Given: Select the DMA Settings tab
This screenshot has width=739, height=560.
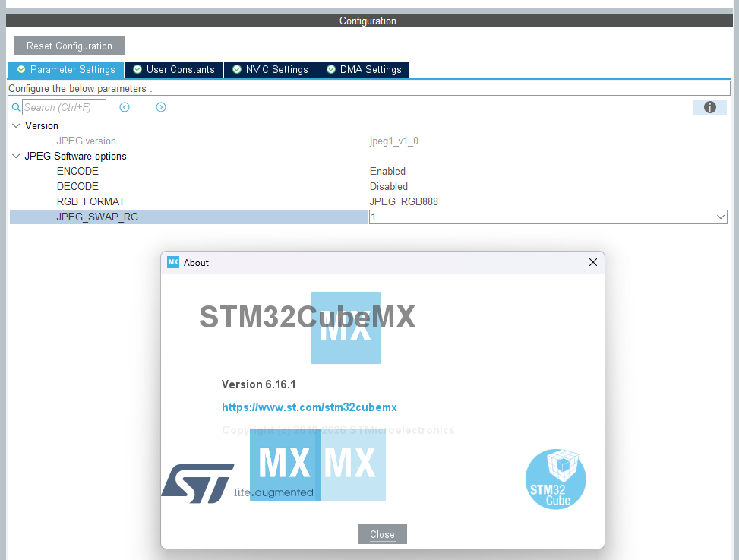Looking at the screenshot, I should pos(364,70).
